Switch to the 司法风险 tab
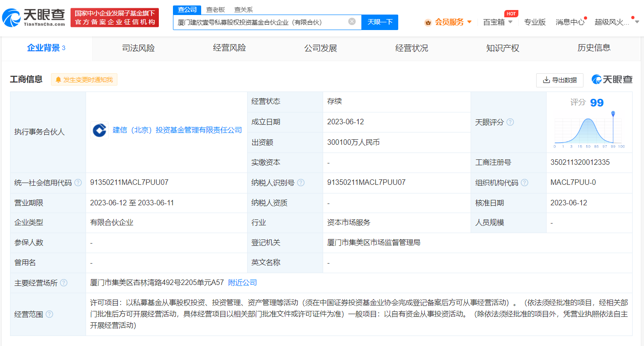644x346 pixels. click(138, 48)
